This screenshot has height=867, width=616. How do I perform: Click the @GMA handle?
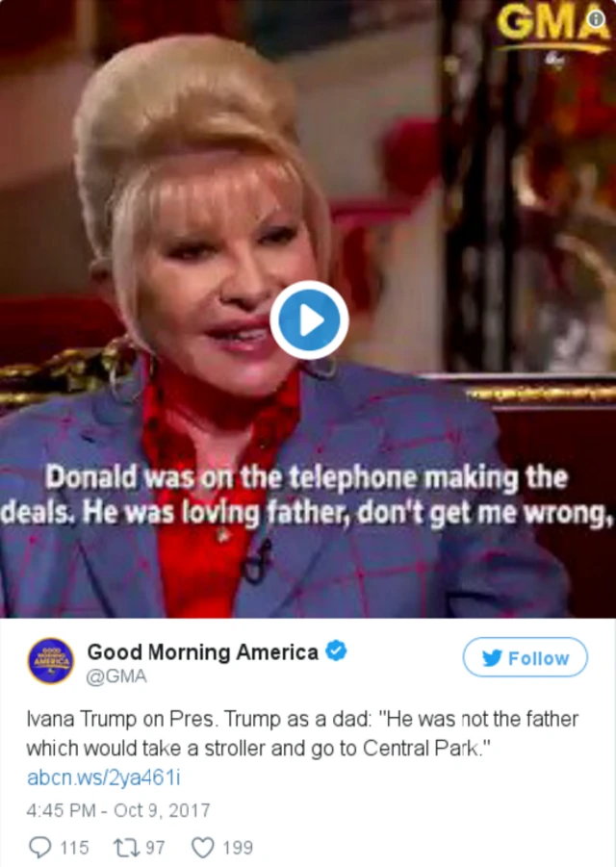[116, 676]
